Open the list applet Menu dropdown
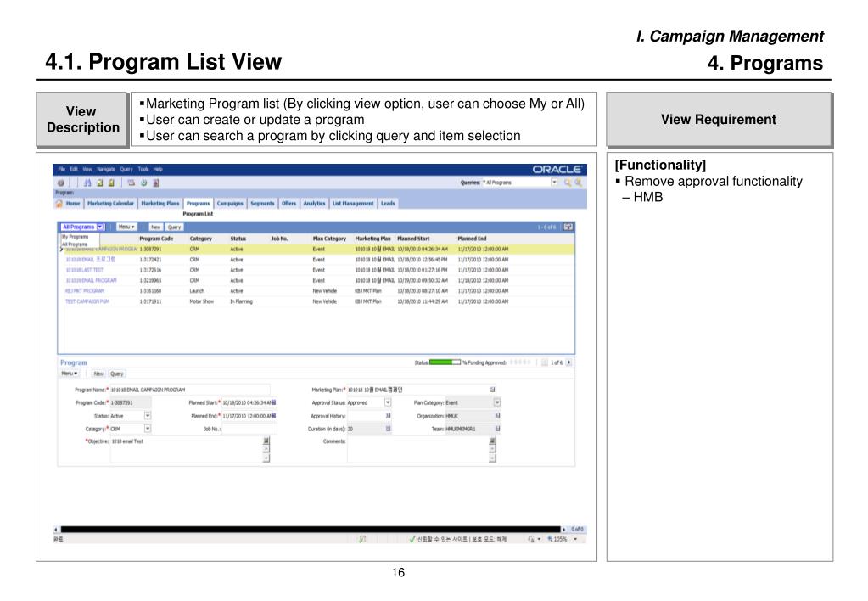 [x=126, y=227]
